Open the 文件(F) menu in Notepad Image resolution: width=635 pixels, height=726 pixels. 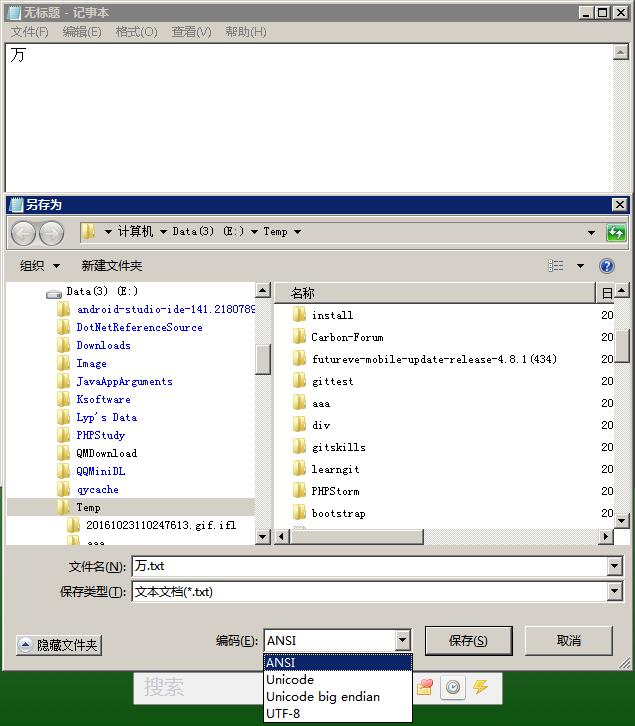[x=30, y=32]
